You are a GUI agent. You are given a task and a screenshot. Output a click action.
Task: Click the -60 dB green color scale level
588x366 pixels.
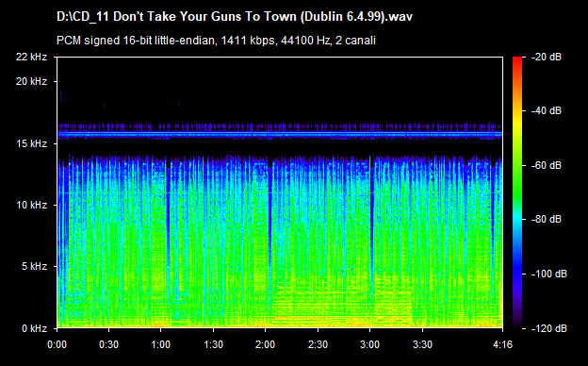[x=517, y=165]
